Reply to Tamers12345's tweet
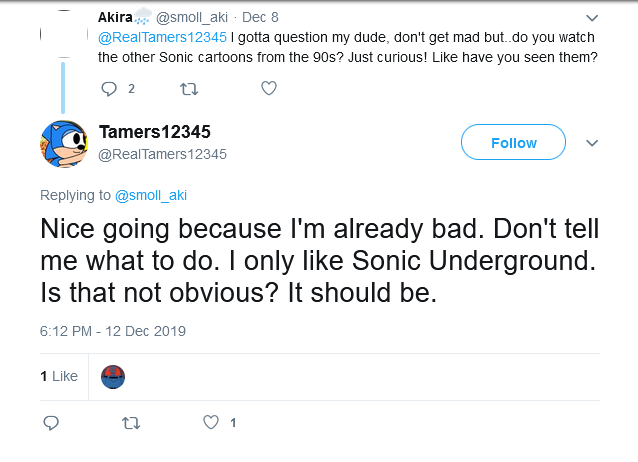Image resolution: width=638 pixels, height=462 pixels. click(53, 423)
